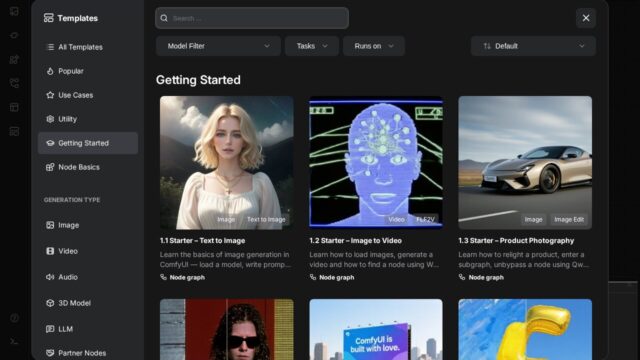This screenshot has height=360, width=640.
Task: Click the 1.2 Starter Image to Video title
Action: 356,241
